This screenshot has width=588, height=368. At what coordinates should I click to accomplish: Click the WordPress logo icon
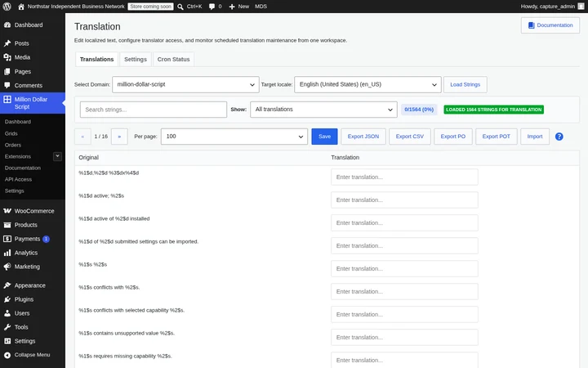click(7, 7)
